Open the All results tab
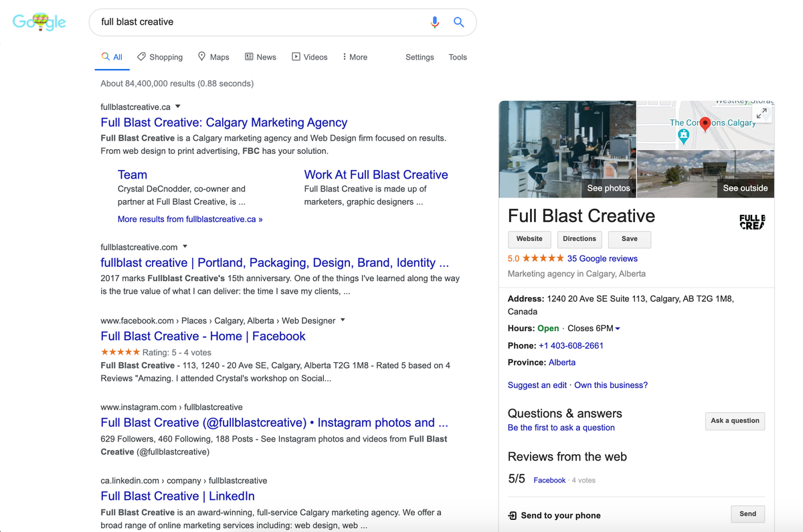This screenshot has height=532, width=803. (112, 57)
